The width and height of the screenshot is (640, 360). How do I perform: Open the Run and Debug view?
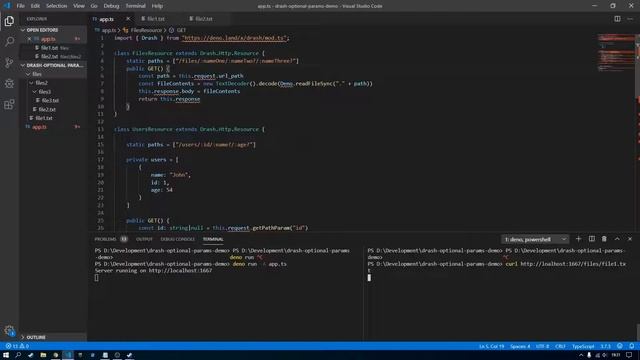tap(9, 83)
